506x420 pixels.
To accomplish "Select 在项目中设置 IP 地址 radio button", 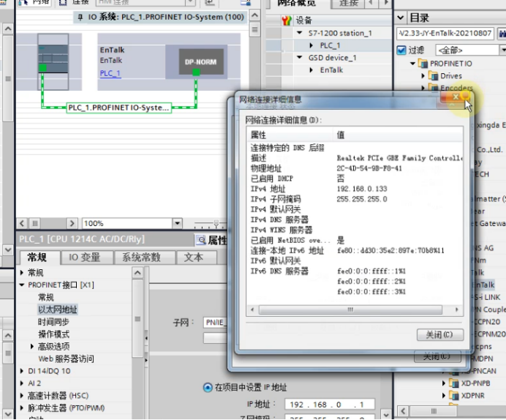I will coord(208,387).
